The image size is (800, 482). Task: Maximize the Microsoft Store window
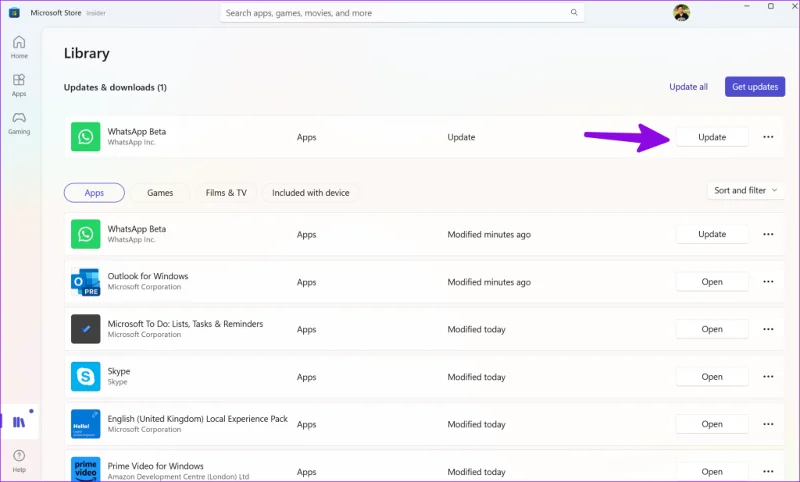coord(771,6)
